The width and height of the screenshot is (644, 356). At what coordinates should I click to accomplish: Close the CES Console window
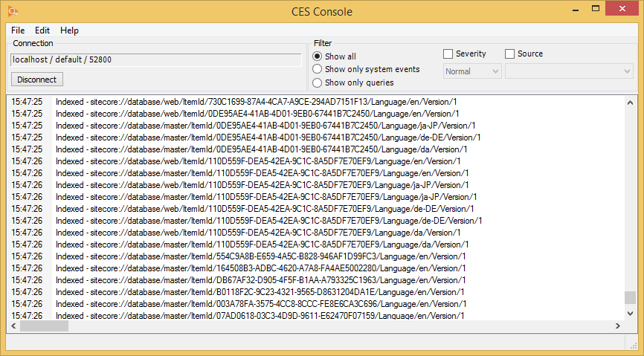pos(622,9)
